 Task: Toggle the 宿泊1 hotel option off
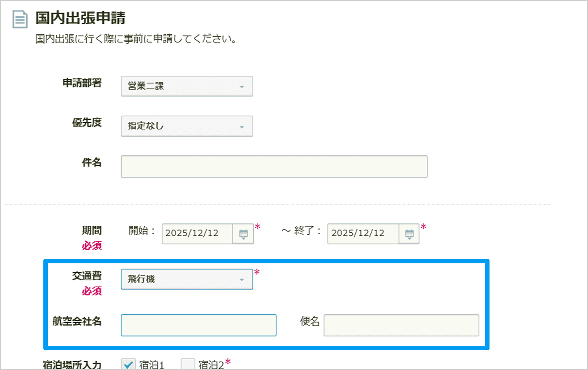(129, 364)
